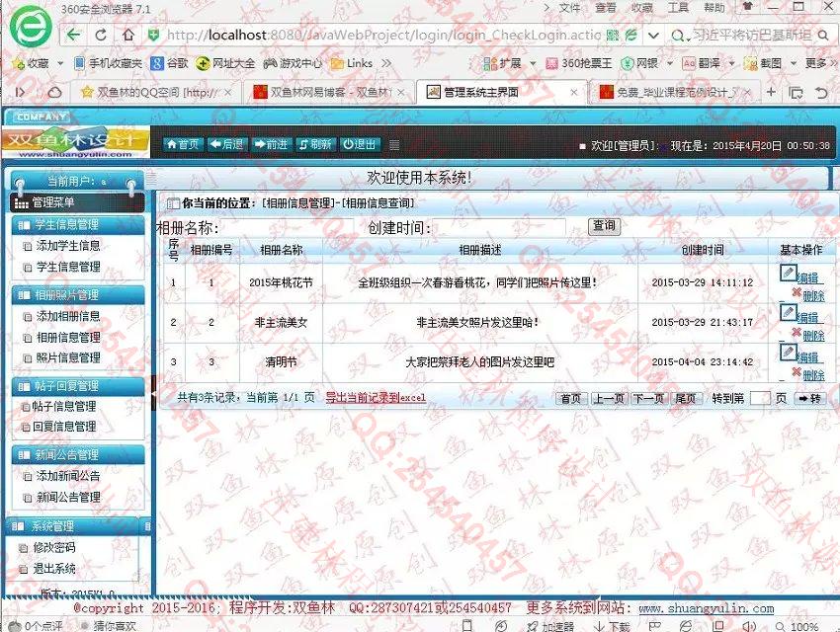The image size is (840, 632).
Task: Reload the page with the refresh icon
Action: point(101,36)
